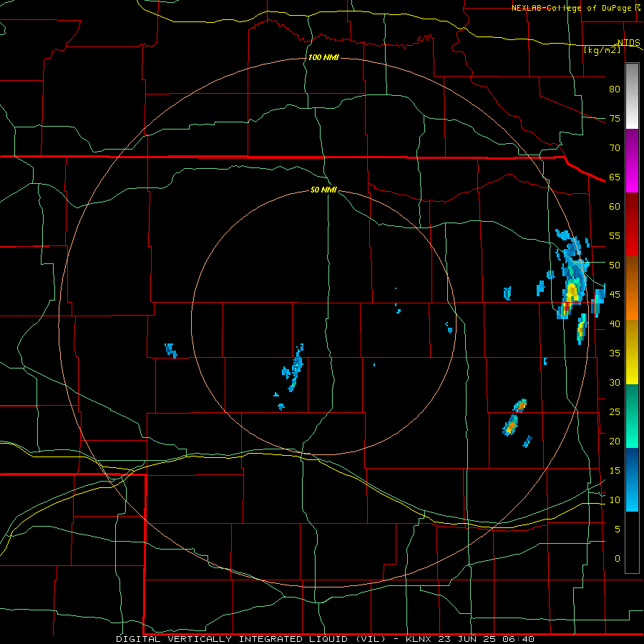
Task: Click the scale value 55
Action: [x=615, y=235]
